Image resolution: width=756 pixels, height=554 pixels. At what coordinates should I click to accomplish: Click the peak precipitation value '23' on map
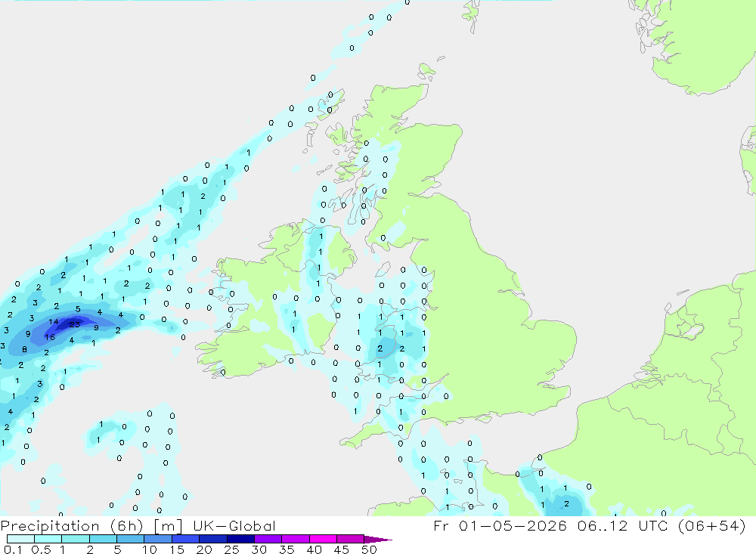pyautogui.click(x=75, y=324)
